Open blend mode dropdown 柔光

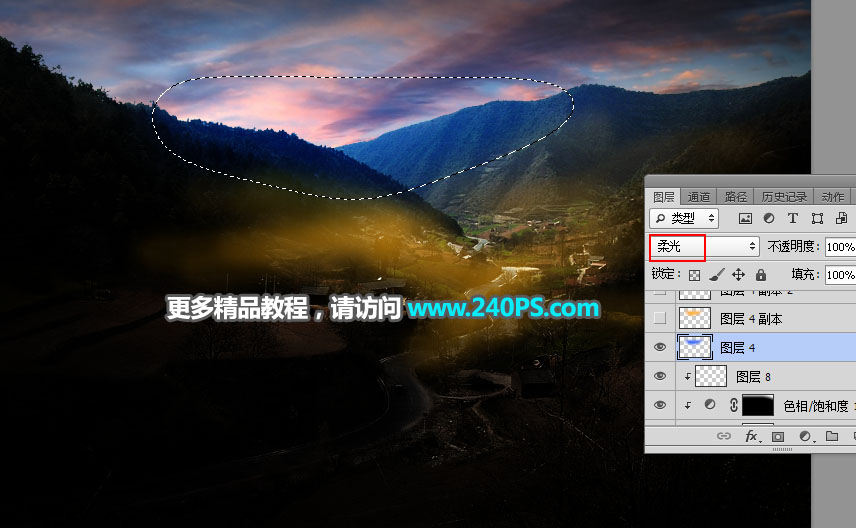[704, 247]
